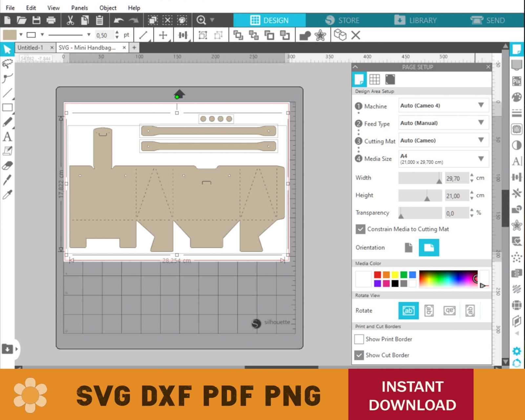Redo action arrow icon
Viewport: 525px width, 420px height.
point(133,21)
